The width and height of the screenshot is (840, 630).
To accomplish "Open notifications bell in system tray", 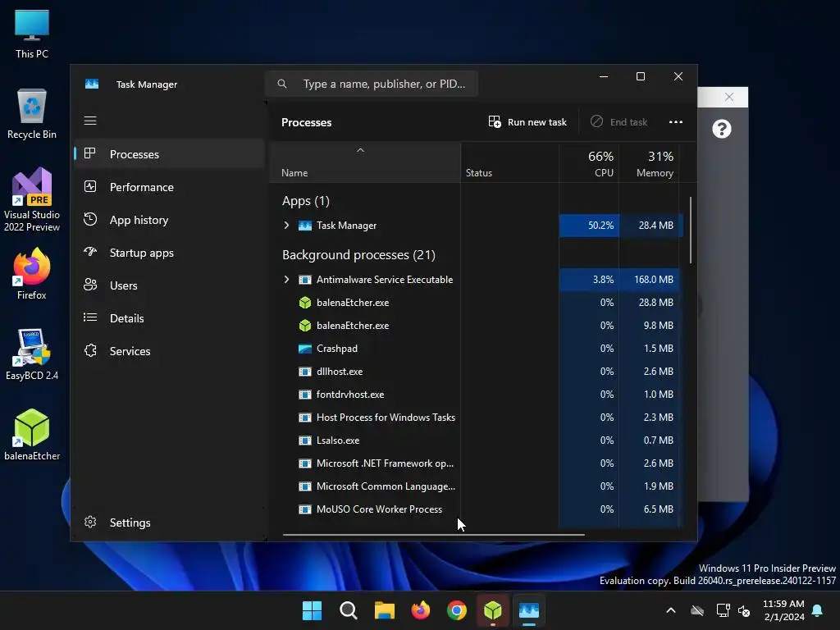I will (818, 610).
